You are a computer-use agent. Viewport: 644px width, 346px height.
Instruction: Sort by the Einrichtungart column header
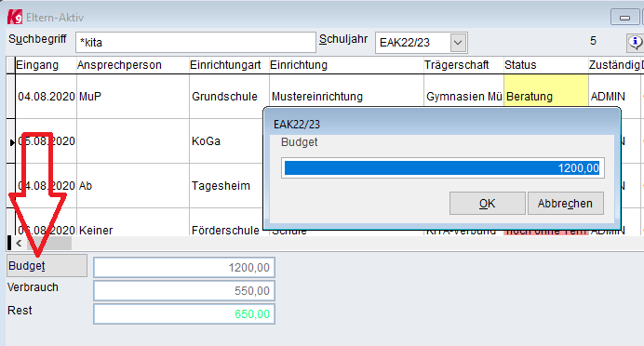coord(229,65)
